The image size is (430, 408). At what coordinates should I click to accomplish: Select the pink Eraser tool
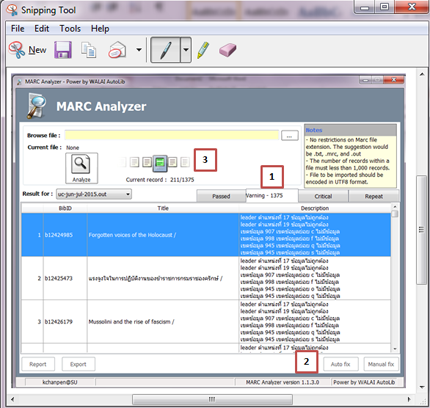pyautogui.click(x=228, y=50)
